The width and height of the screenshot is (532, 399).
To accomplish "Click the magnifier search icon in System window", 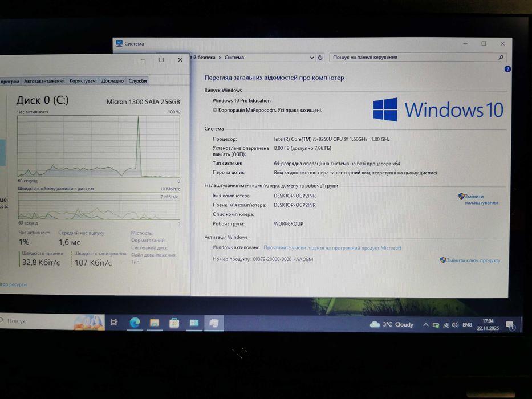I will pos(501,58).
